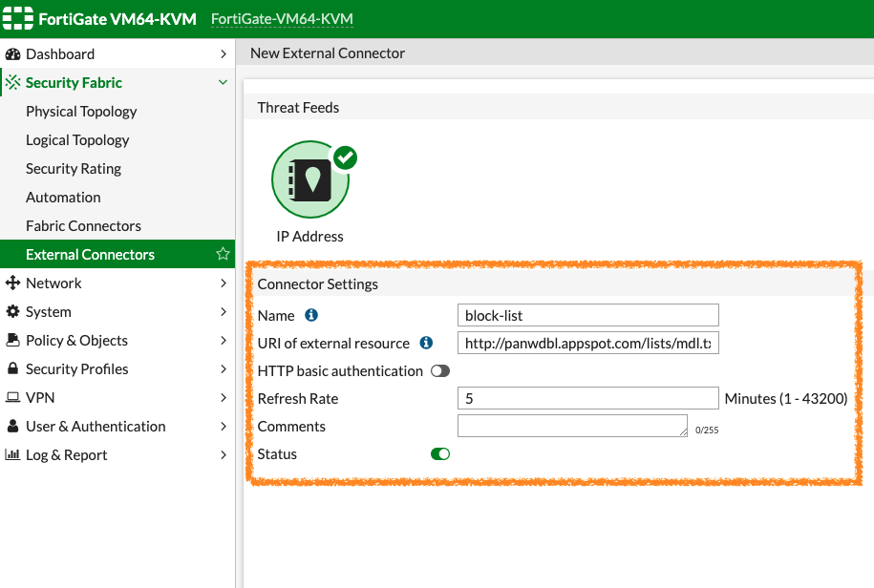
Task: Open the FortiGate-VM64-KVM hostname link
Action: point(281,17)
